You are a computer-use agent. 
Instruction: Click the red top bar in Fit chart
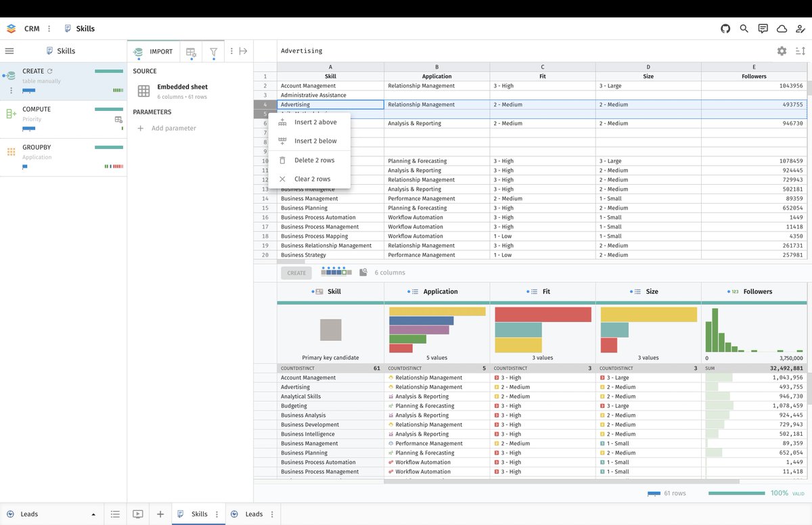(543, 315)
